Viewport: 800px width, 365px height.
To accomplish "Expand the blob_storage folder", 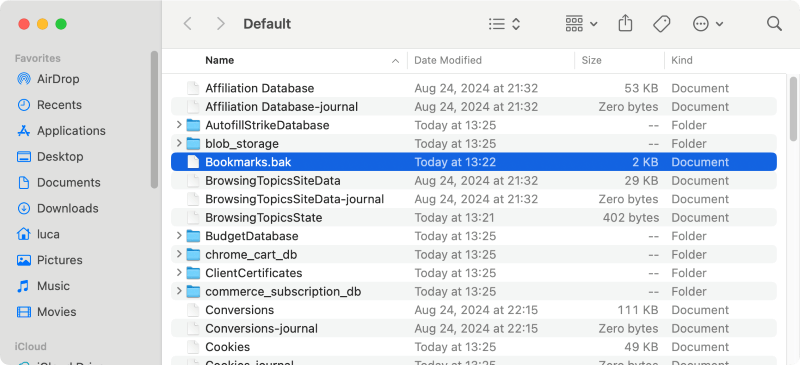I will (x=179, y=143).
